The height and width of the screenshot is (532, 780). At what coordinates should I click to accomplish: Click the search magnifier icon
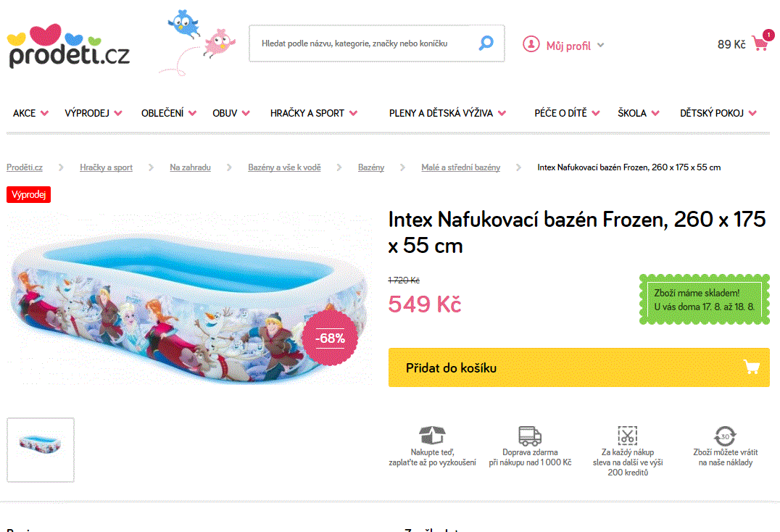pos(486,43)
